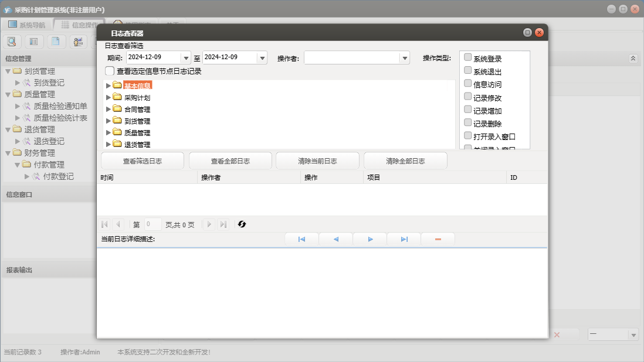Viewport: 644px width, 362px height.
Task: Open the start date dropdown
Action: pyautogui.click(x=187, y=58)
